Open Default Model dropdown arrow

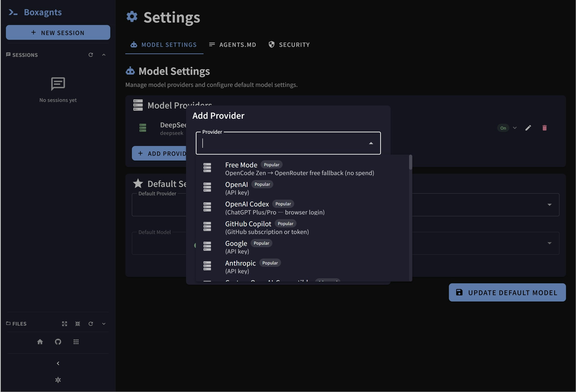(549, 243)
